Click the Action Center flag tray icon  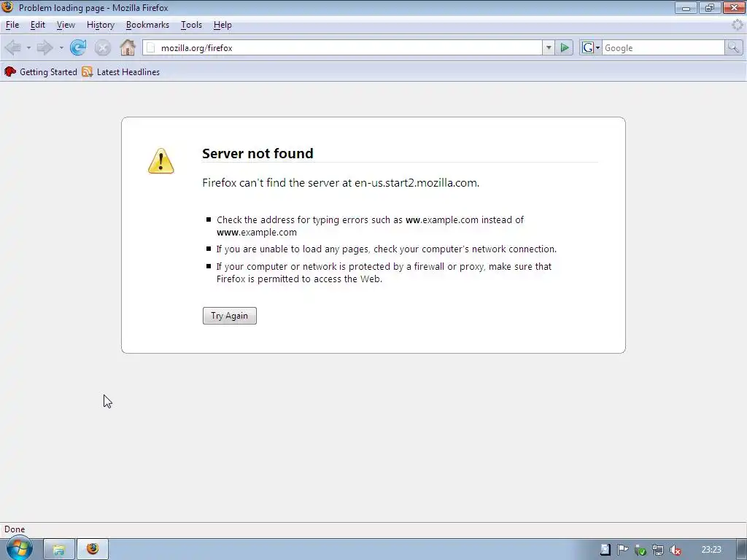click(x=623, y=550)
